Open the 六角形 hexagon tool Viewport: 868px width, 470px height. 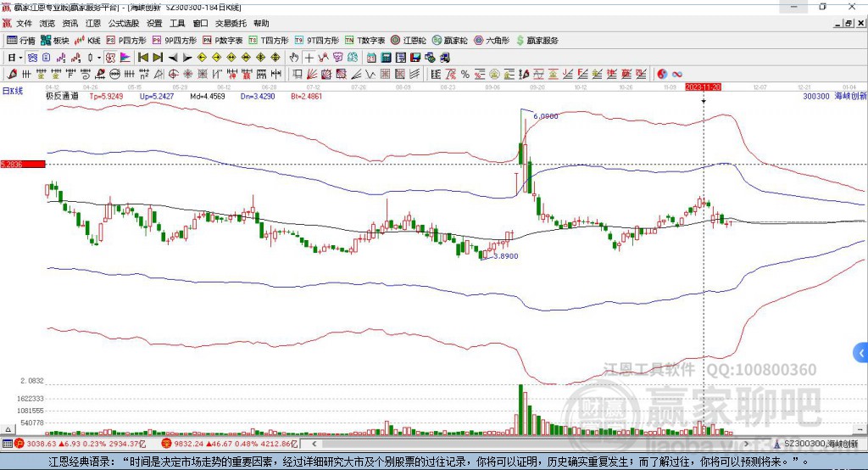pyautogui.click(x=492, y=41)
